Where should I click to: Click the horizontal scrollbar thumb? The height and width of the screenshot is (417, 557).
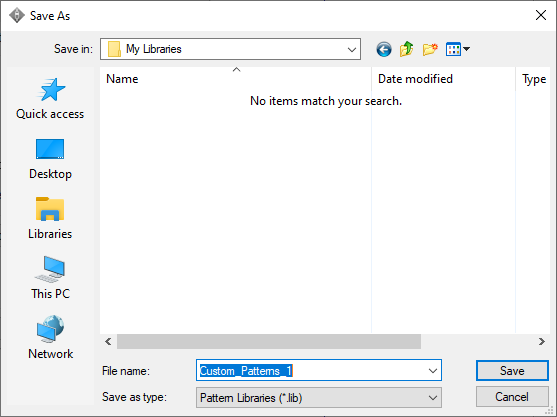click(x=269, y=342)
